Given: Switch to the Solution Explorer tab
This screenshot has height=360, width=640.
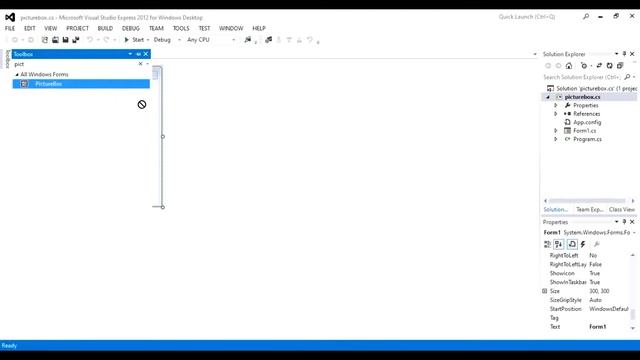Looking at the screenshot, I should 556,209.
